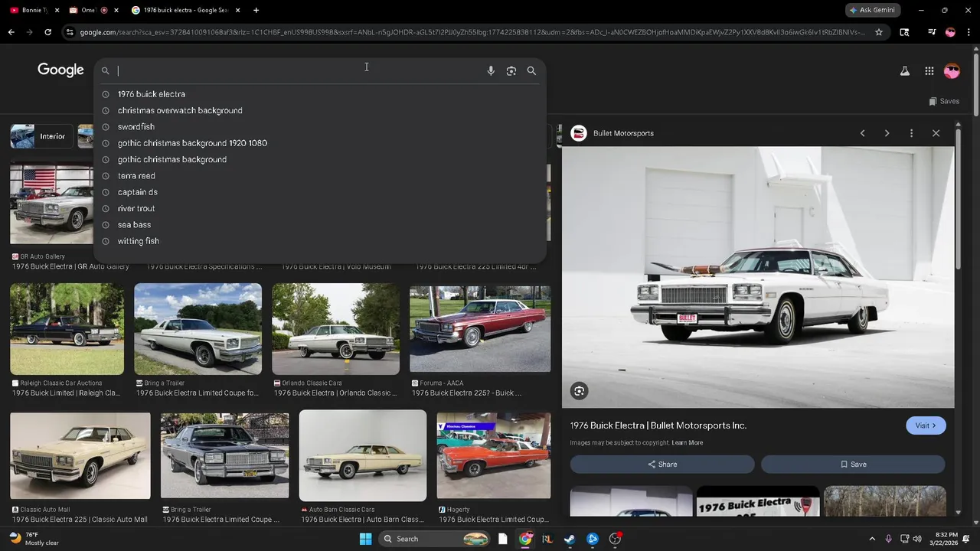This screenshot has width=980, height=551.
Task: Open Ask Gemini button
Action: pos(873,10)
